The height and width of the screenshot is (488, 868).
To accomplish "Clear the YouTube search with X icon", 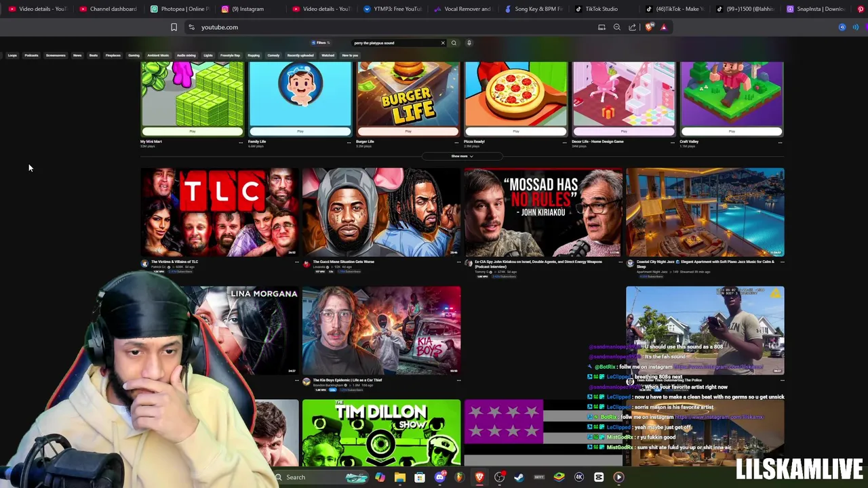I will click(443, 43).
